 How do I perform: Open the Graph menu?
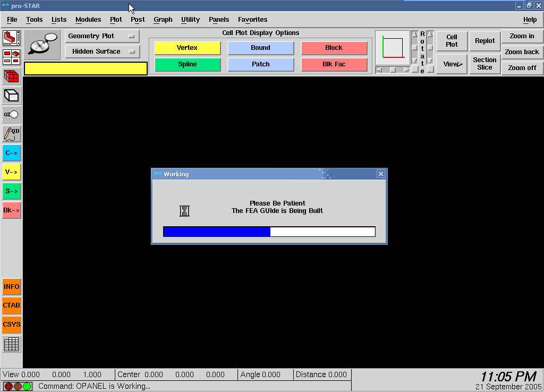pyautogui.click(x=163, y=20)
